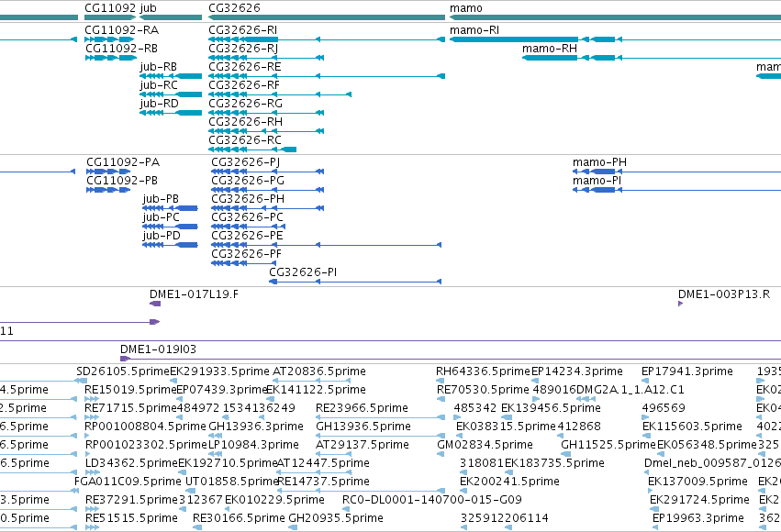Pick EST GH13936.5prime
Viewport: 781px width, 532px height.
363,427
